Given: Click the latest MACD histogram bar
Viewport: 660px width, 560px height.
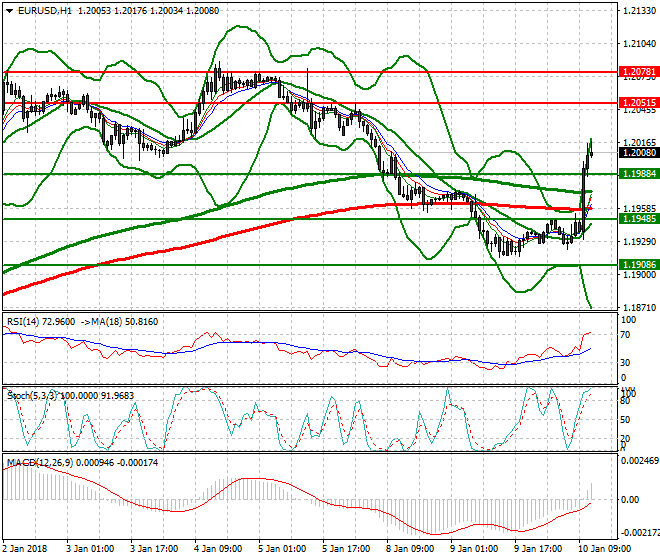Looking at the screenshot, I should [591, 490].
